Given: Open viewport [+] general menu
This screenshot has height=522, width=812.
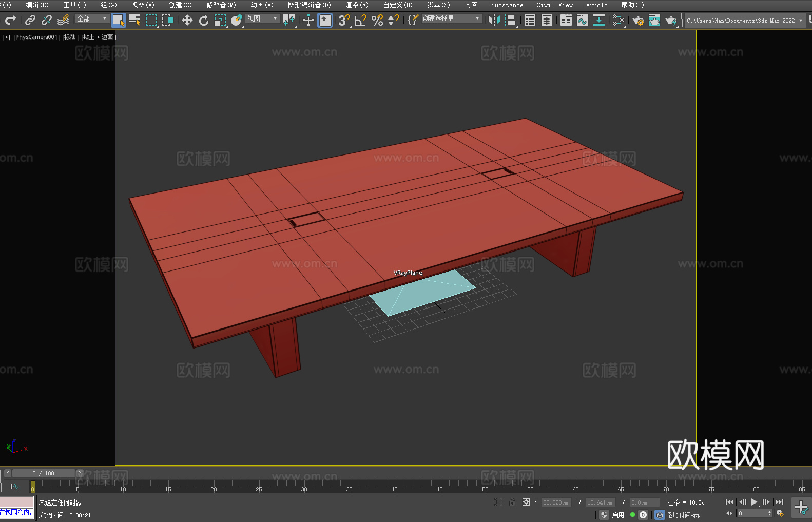Looking at the screenshot, I should [x=6, y=37].
